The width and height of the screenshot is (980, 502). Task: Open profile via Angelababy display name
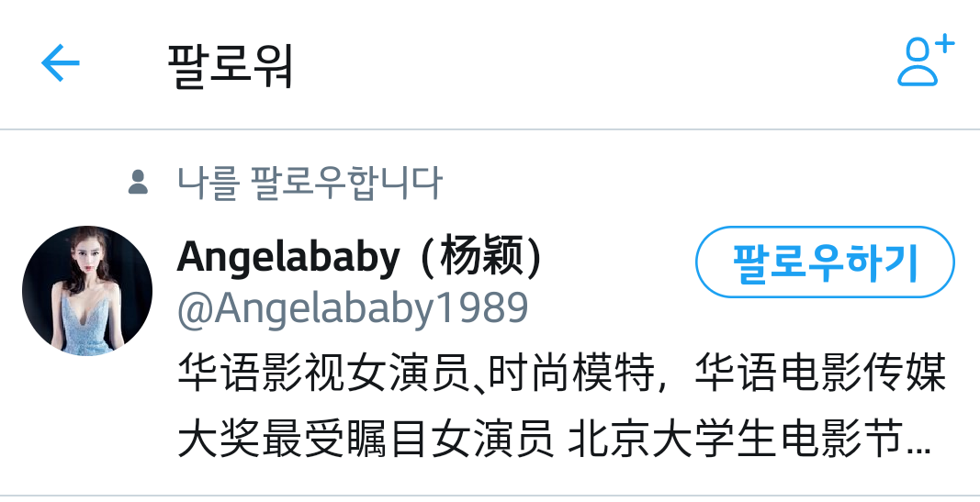(359, 257)
